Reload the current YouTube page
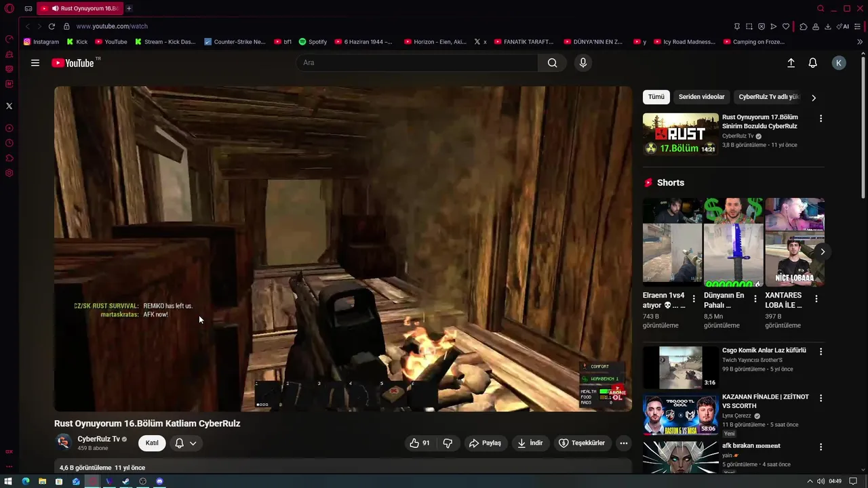 point(52,26)
